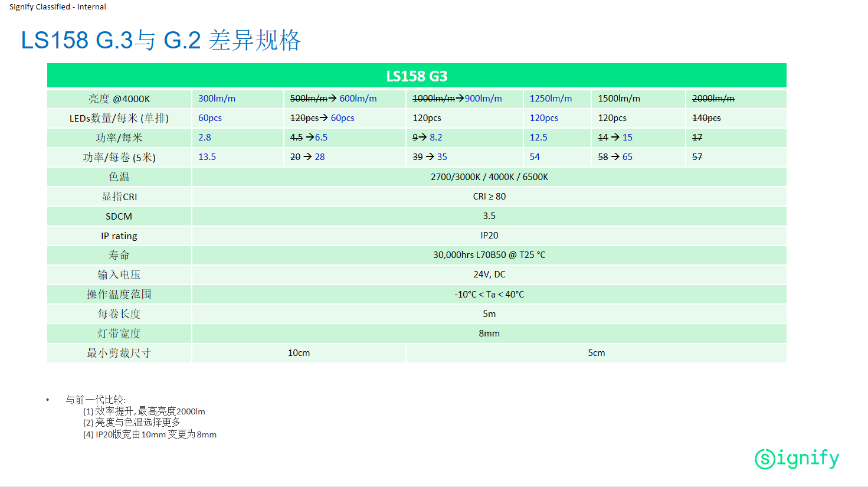Select the slide title LS158 G.3与 G.2 差异规格
Viewport: 868px width, 487px height.
click(161, 40)
